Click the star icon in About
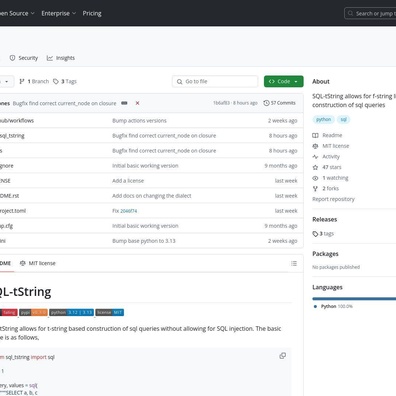Screen dimensions: 396x396 coord(315,167)
